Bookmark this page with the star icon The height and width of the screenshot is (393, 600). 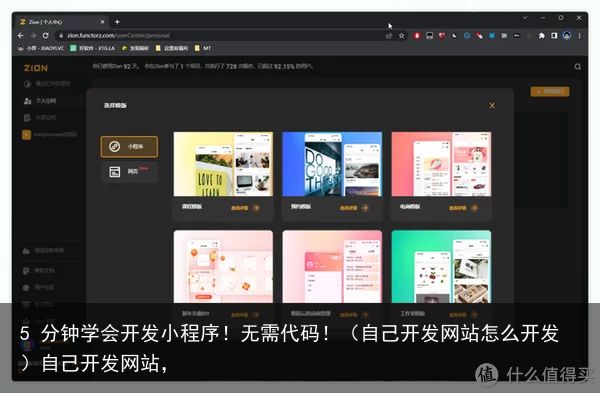401,36
